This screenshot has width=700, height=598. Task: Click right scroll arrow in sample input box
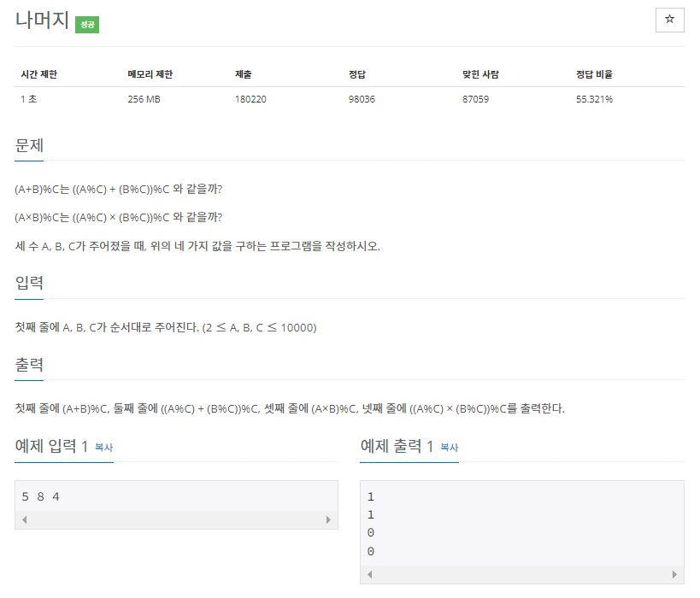pyautogui.click(x=328, y=519)
